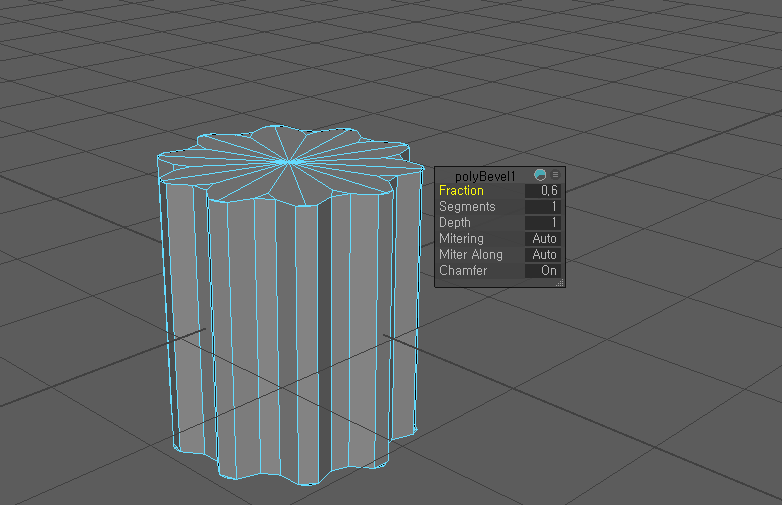
Task: Click the yellow Fraction label
Action: point(461,190)
